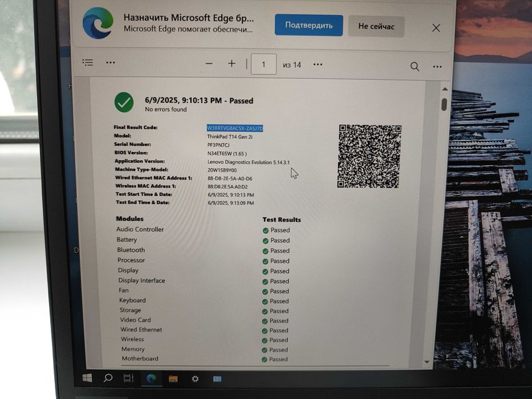Viewport: 532px width, 399px height.
Task: Click the 'Audio Controller' module row
Action: (140, 229)
